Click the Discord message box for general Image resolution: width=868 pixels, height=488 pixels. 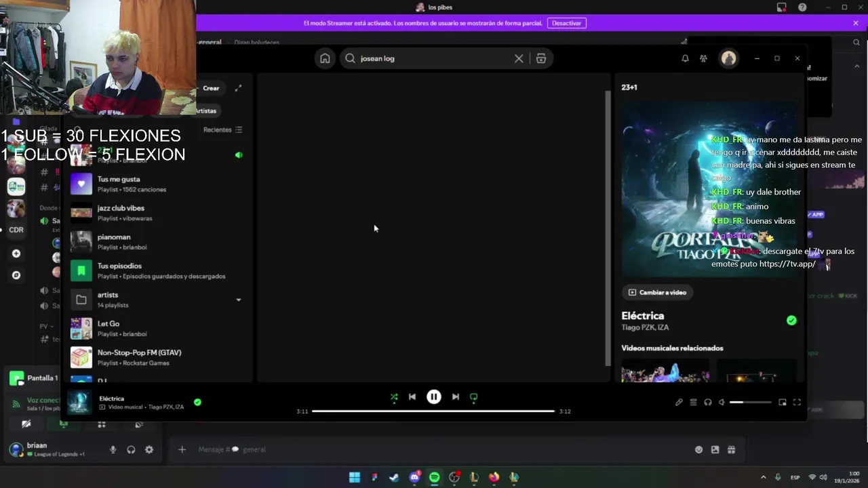coord(441,449)
